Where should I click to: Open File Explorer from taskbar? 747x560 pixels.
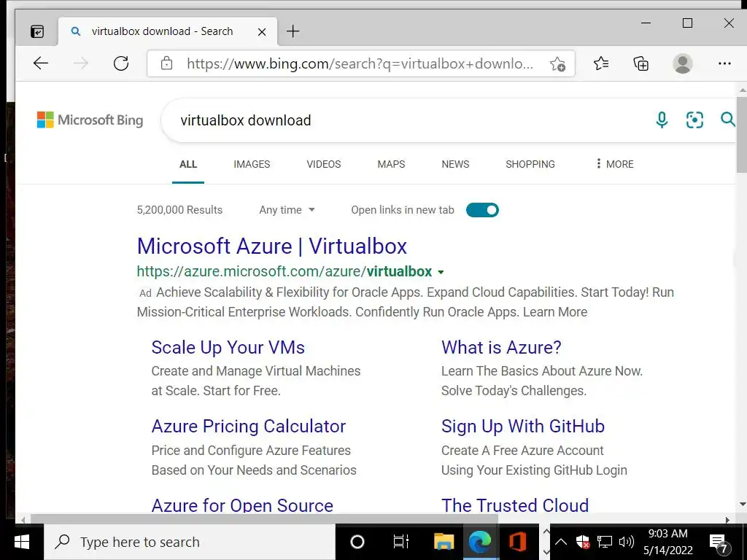tap(444, 542)
